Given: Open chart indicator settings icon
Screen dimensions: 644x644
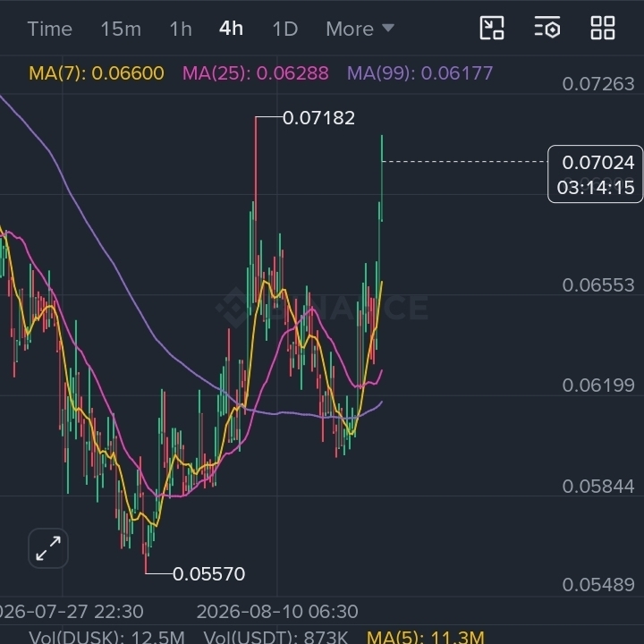Looking at the screenshot, I should [547, 28].
